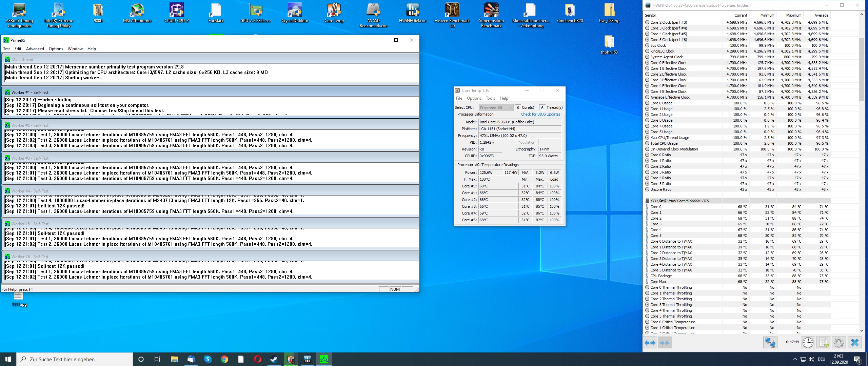Reset HWiNFO timer with clock button

(808, 343)
